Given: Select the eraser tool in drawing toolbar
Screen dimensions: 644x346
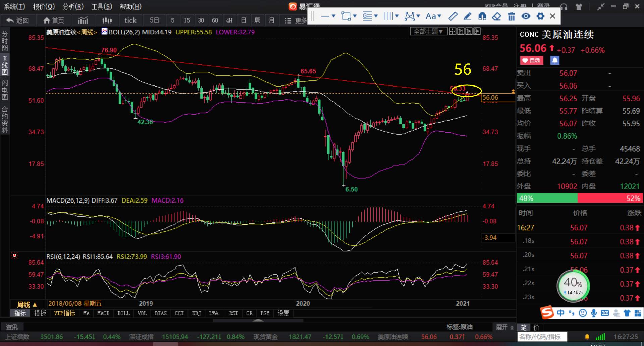Looking at the screenshot, I should click(x=497, y=16).
